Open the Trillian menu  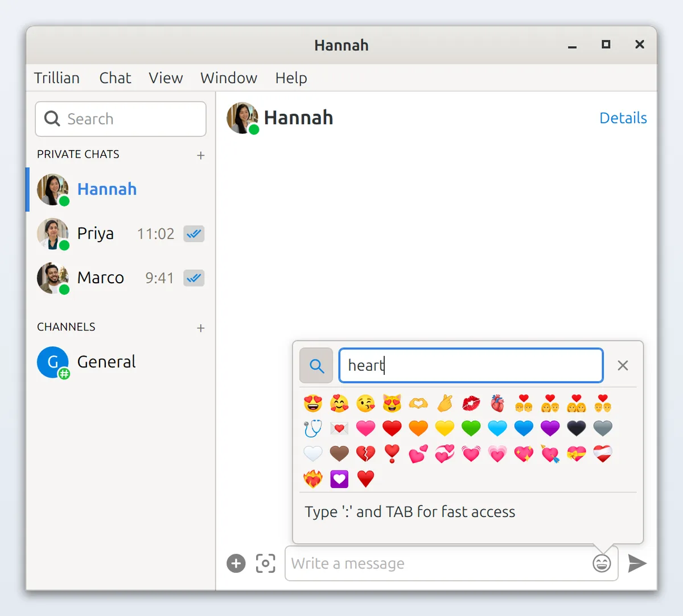pos(57,78)
